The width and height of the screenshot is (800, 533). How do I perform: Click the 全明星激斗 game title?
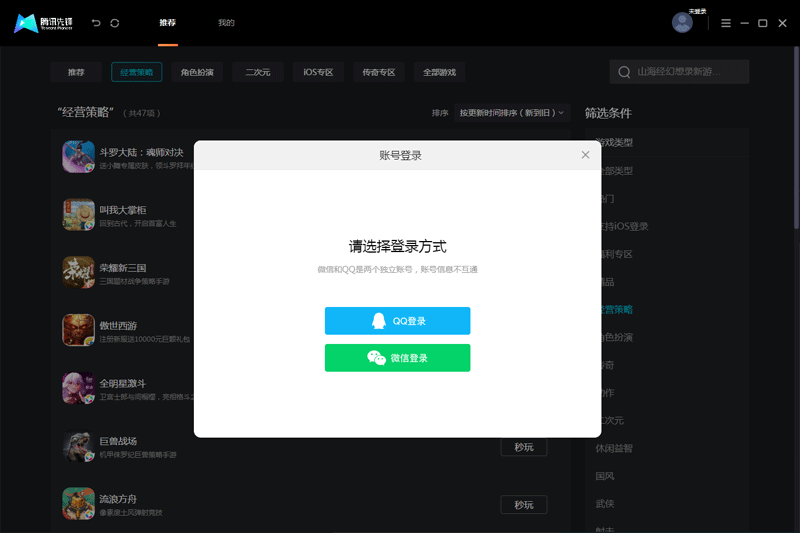click(123, 383)
